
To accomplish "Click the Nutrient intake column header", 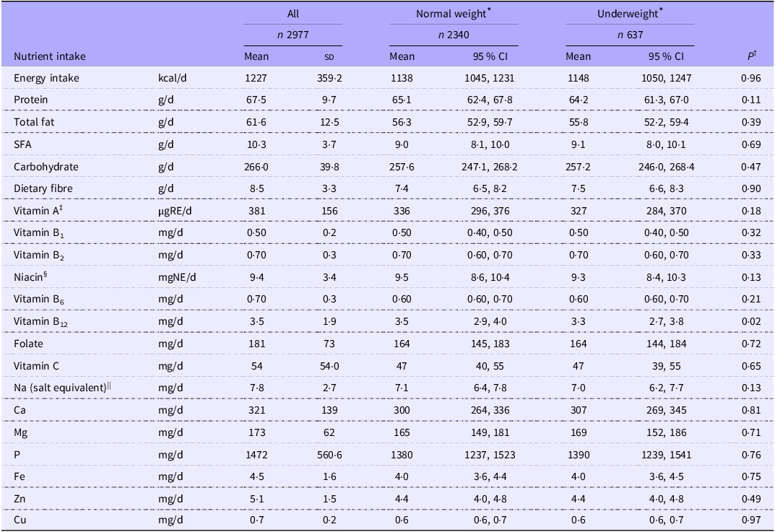I will 49,56.
